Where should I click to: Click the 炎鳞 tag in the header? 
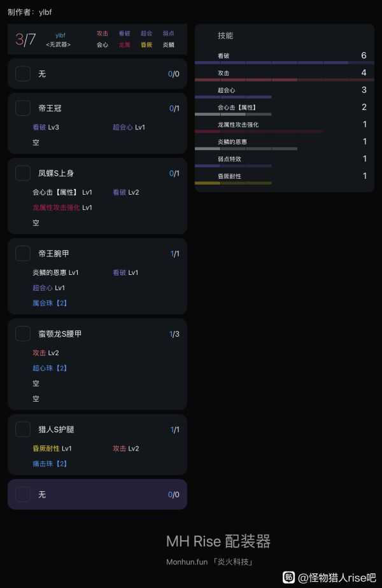(168, 45)
